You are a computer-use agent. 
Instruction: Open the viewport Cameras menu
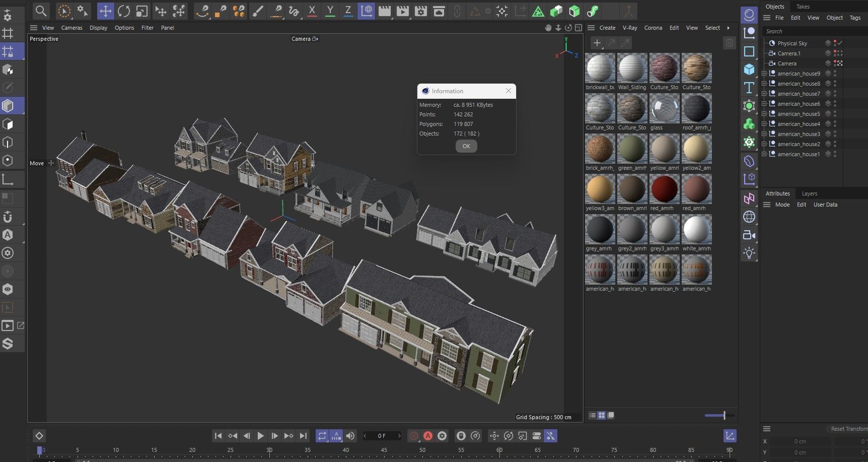tap(71, 28)
